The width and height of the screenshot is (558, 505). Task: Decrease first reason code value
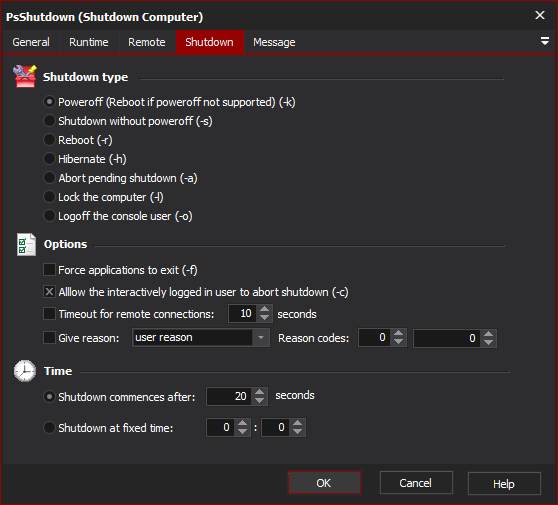coord(398,342)
